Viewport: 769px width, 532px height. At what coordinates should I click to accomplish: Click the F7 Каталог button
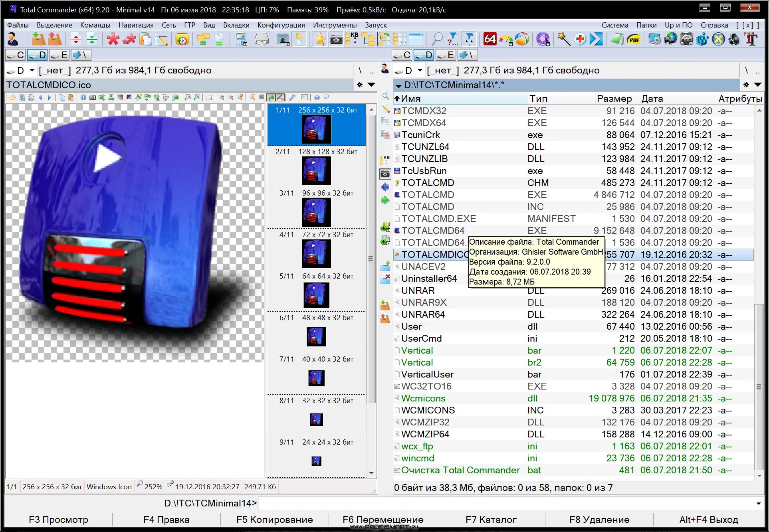491,519
